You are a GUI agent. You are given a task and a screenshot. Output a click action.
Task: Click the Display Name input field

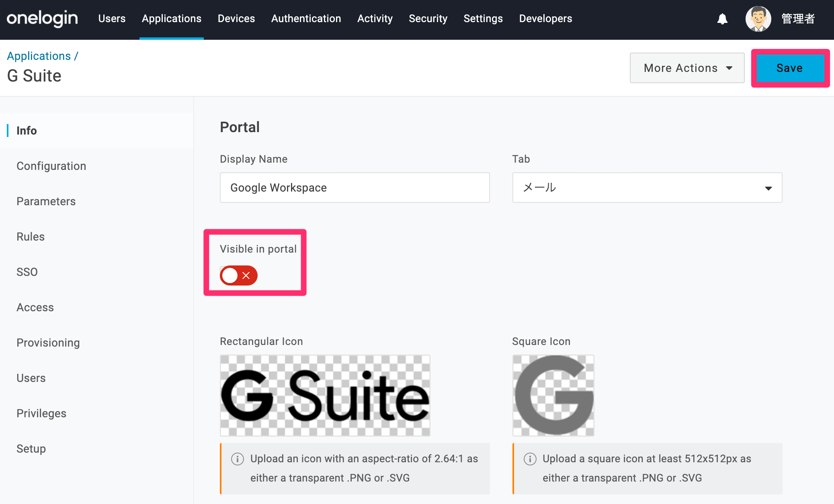click(355, 188)
